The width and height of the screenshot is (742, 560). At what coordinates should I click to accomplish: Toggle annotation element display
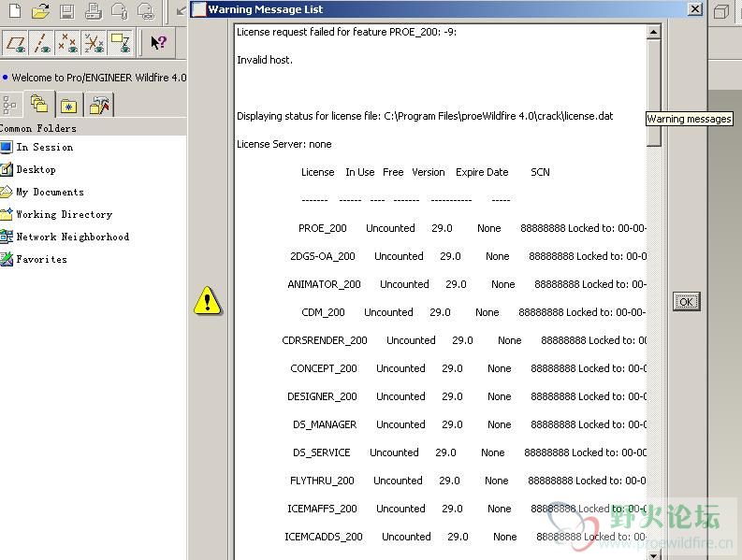pyautogui.click(x=120, y=43)
